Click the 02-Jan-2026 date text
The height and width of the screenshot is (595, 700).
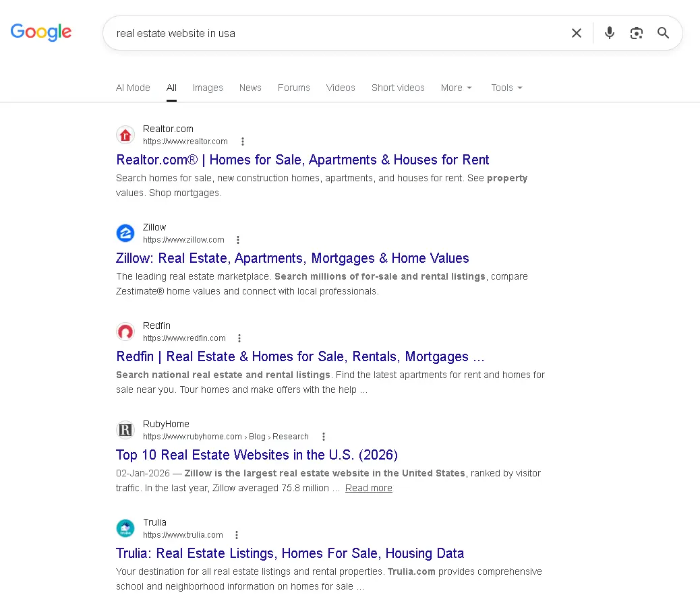click(x=143, y=473)
